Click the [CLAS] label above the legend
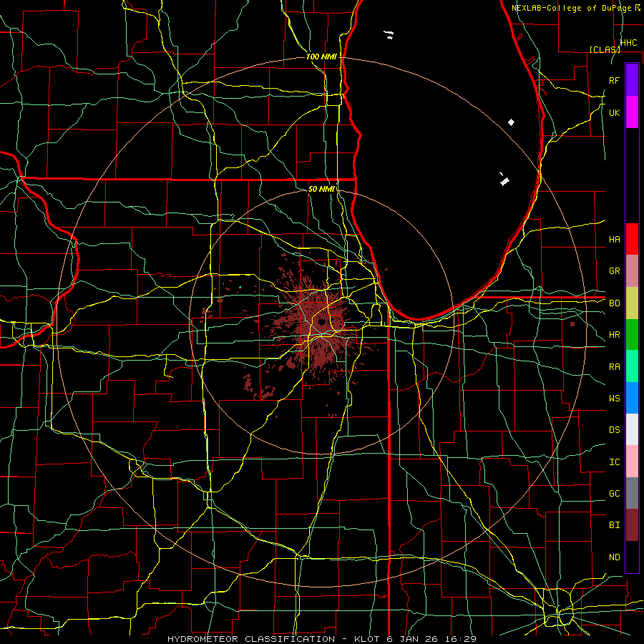The width and height of the screenshot is (644, 644). pyautogui.click(x=605, y=49)
